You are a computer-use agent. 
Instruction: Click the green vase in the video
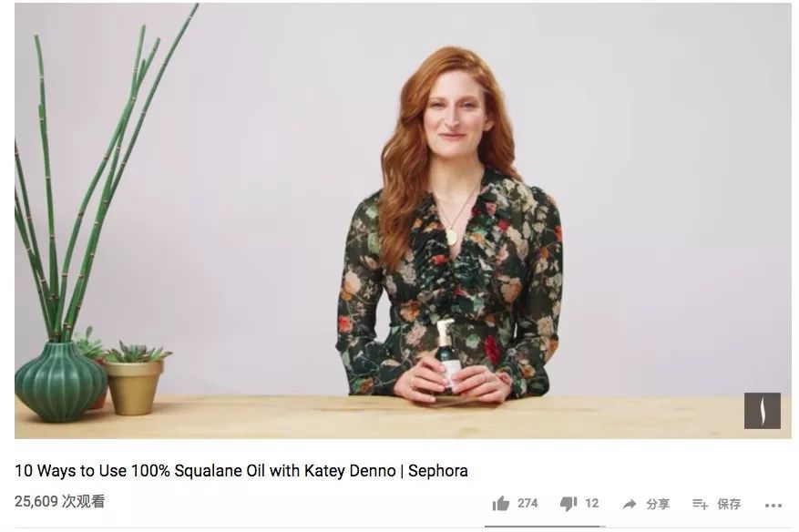coord(60,383)
